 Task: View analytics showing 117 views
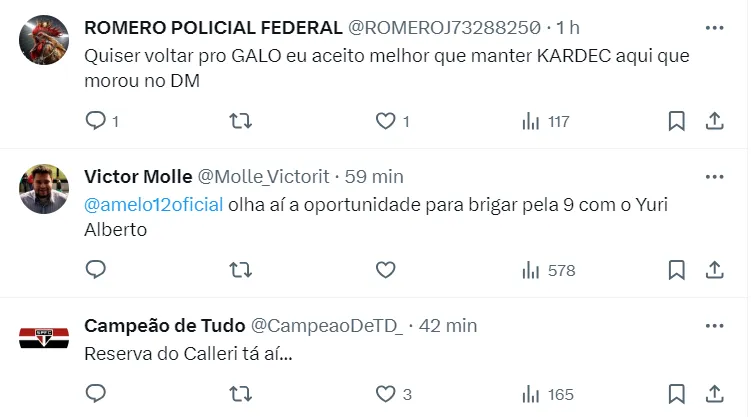coord(546,121)
